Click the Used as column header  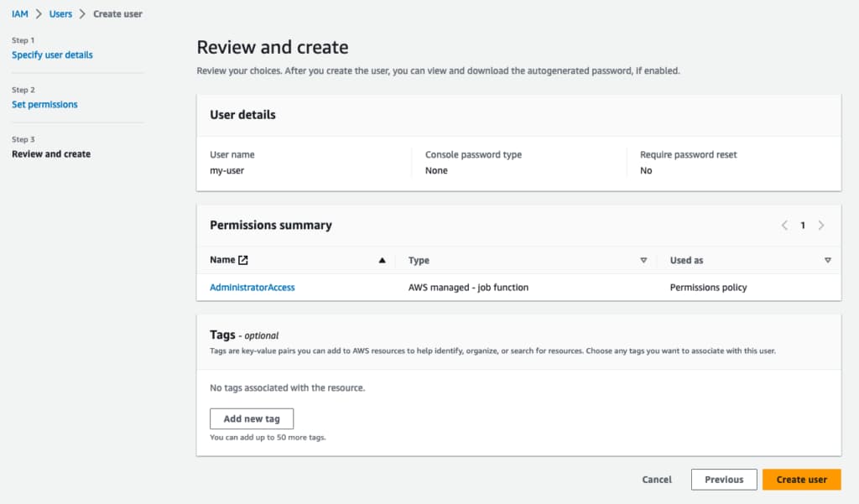686,261
